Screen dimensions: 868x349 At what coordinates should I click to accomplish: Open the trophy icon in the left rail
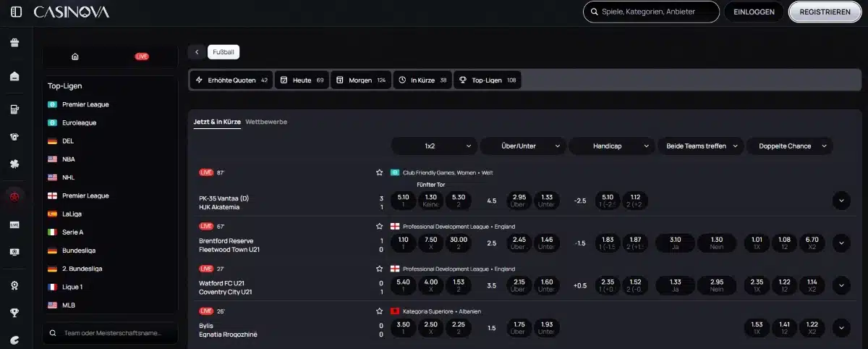tap(14, 313)
